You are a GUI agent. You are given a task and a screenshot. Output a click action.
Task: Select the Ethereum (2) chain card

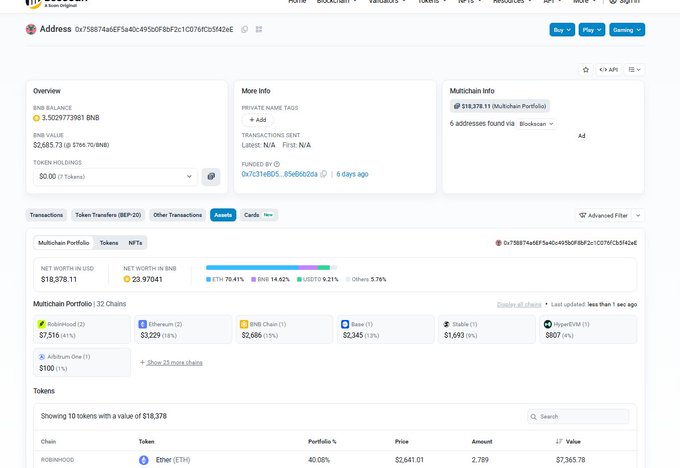click(183, 330)
